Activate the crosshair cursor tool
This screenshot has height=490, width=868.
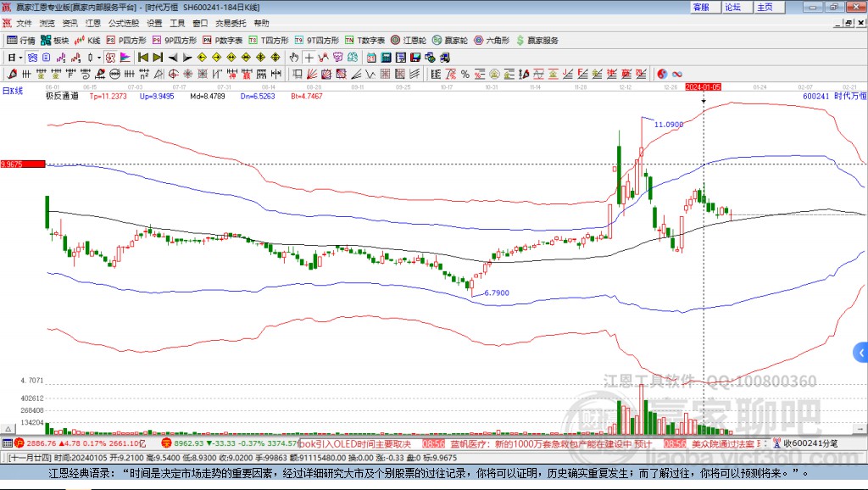(309, 58)
